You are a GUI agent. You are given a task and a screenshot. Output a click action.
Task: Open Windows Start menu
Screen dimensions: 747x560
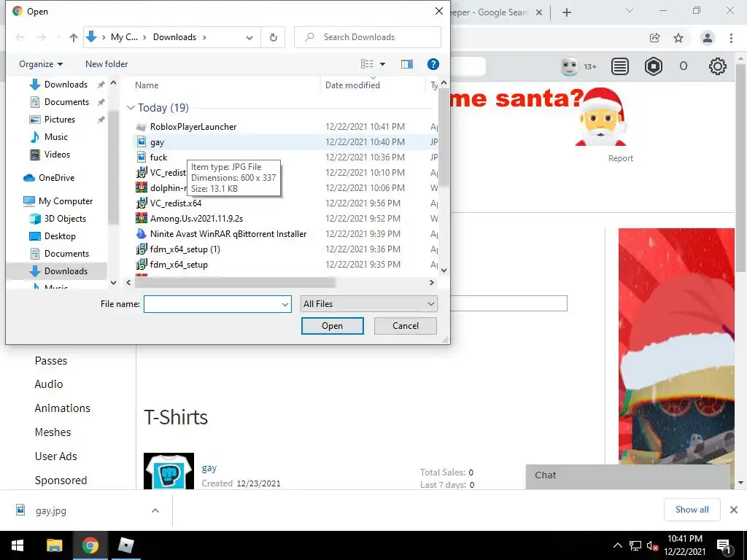(x=18, y=545)
